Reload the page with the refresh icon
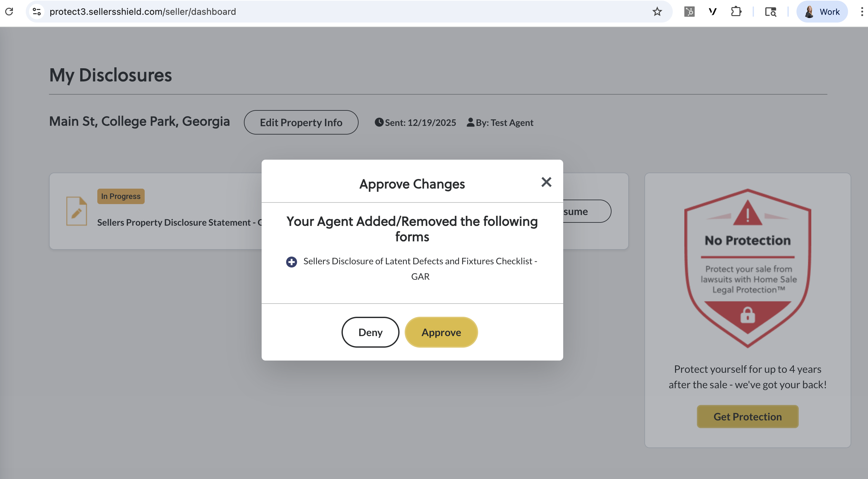 click(9, 12)
